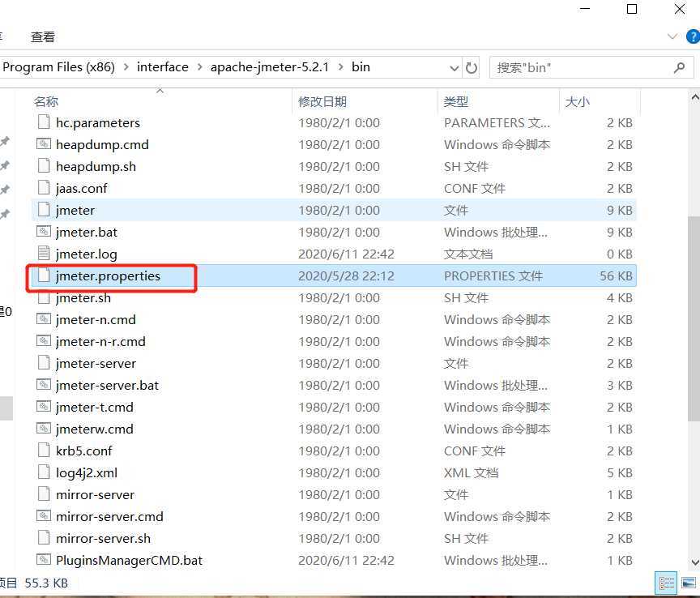700x598 pixels.
Task: Refresh the bin folder view
Action: pos(471,67)
